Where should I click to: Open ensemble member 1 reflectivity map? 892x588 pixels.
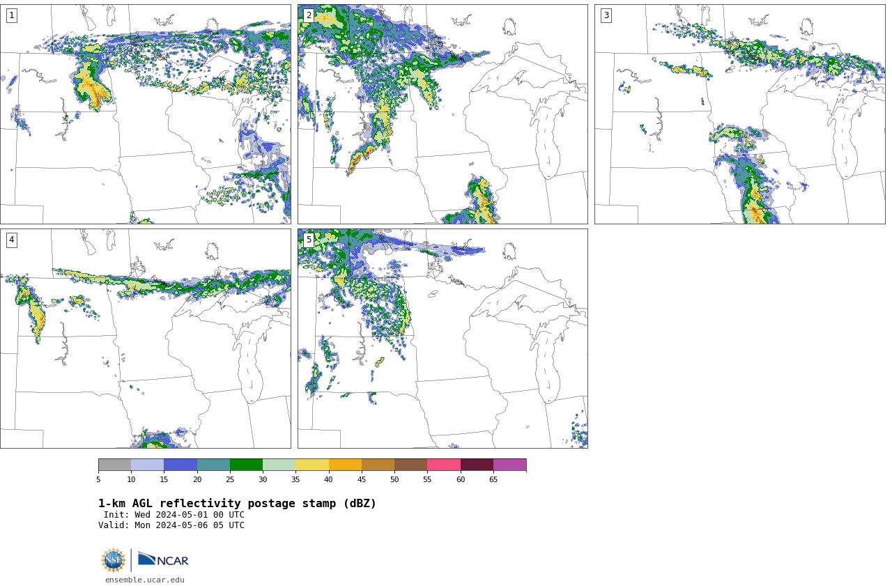coord(146,114)
